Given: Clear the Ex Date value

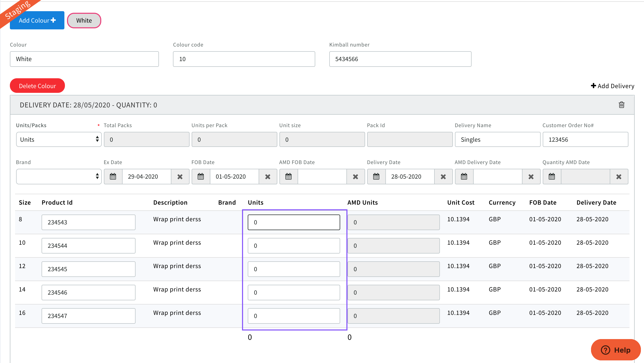Looking at the screenshot, I should point(180,177).
